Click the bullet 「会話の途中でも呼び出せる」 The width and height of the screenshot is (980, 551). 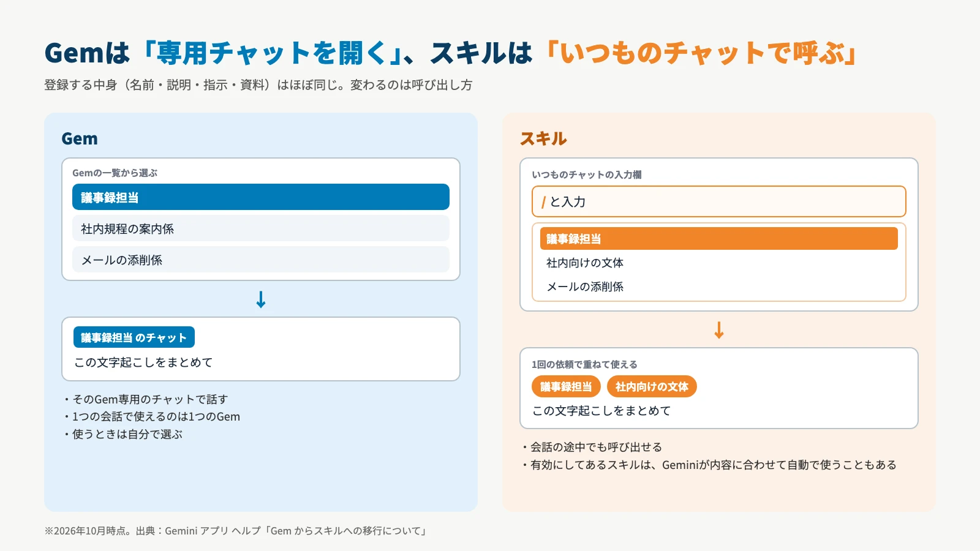point(591,447)
